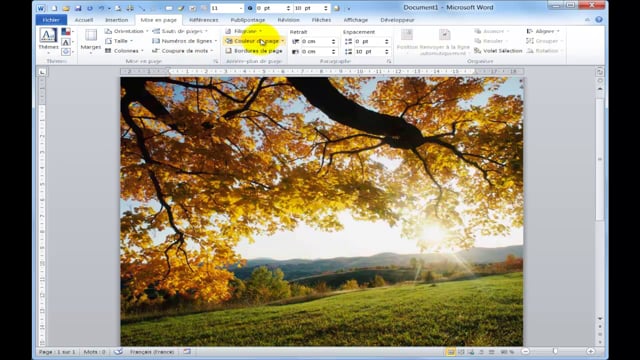Switch to Draft (Brouillon) view
Viewport: 640px width, 360px height.
click(491, 352)
